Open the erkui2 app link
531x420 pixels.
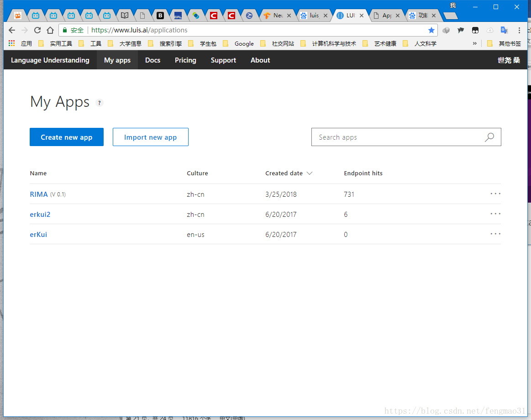(40, 215)
